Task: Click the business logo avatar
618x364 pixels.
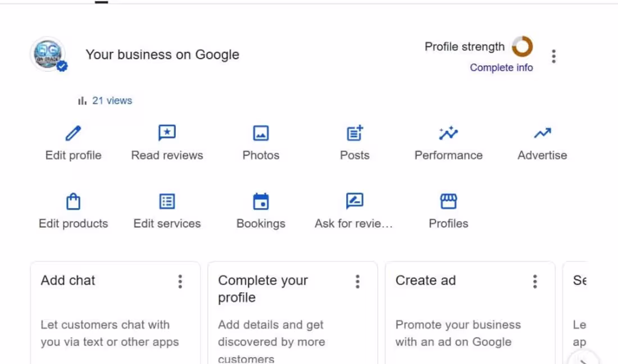Action: point(48,54)
